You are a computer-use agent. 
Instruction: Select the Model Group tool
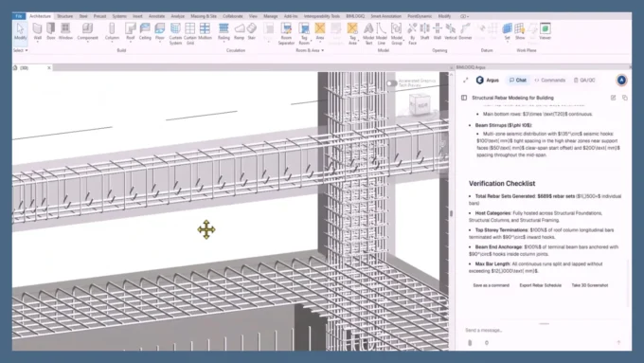coord(396,34)
